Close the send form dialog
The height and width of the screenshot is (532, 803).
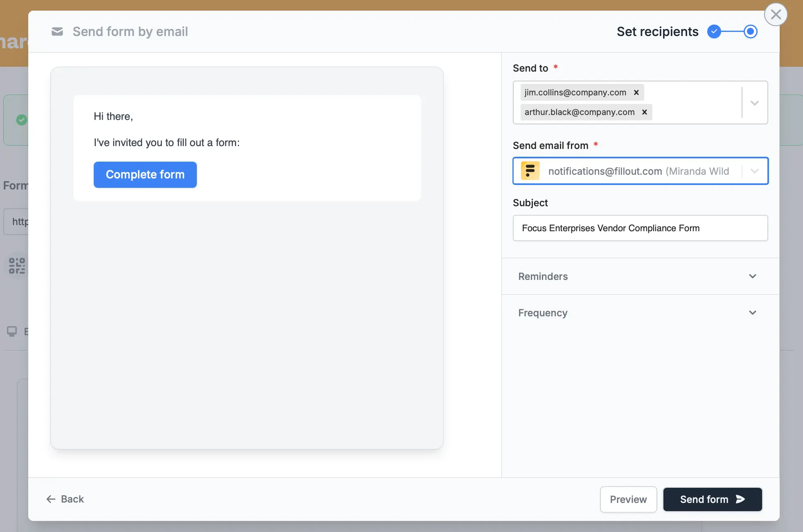pos(776,15)
